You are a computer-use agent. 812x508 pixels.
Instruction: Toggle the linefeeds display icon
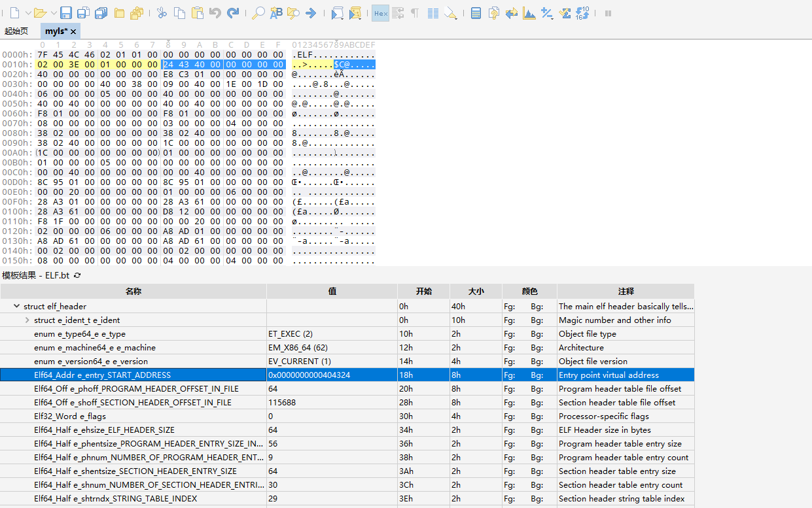coord(397,13)
